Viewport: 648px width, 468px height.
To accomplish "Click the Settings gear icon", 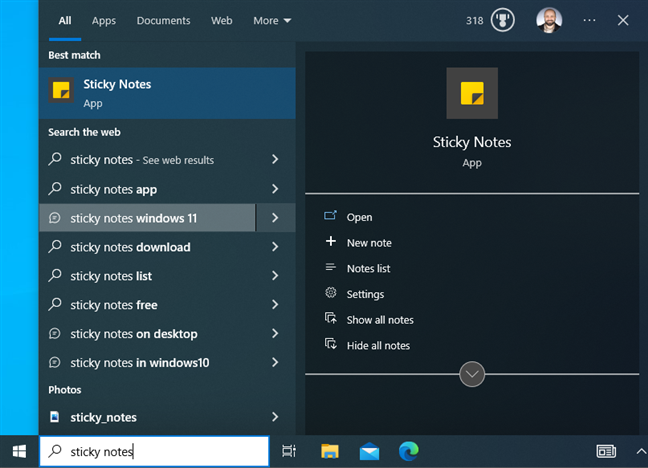I will tap(331, 293).
